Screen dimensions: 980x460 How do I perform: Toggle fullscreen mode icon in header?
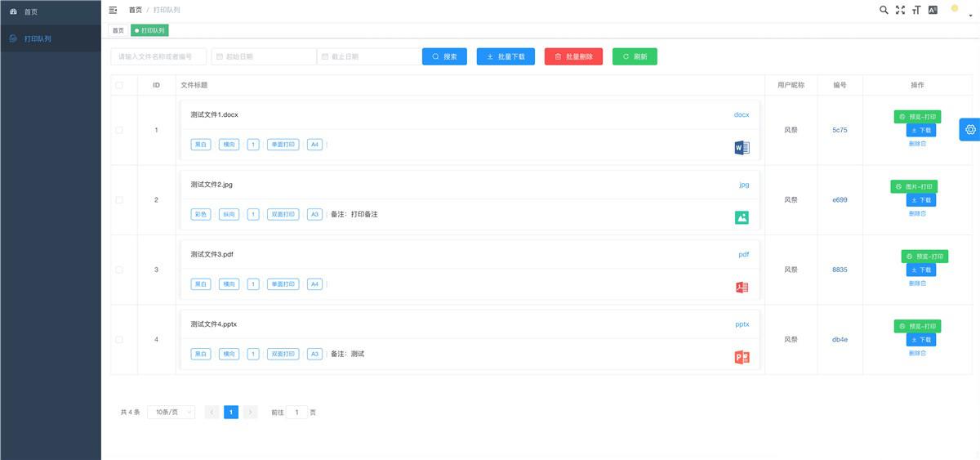(900, 10)
